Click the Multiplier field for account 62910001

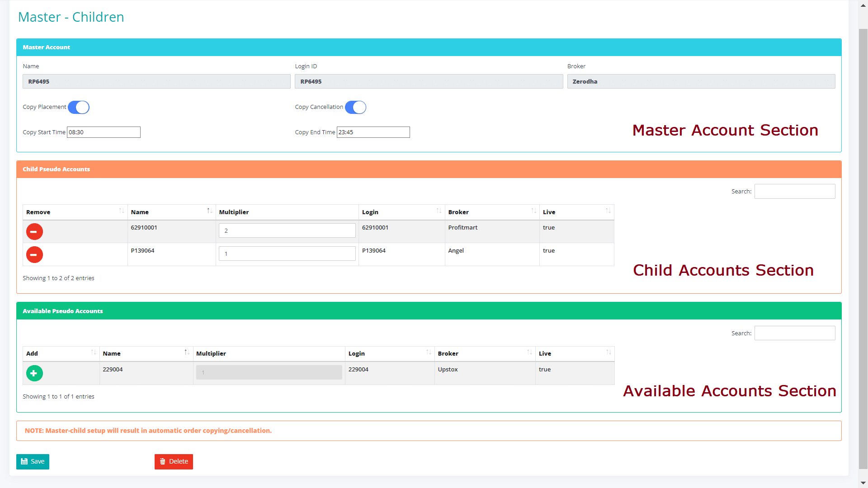[x=287, y=230]
